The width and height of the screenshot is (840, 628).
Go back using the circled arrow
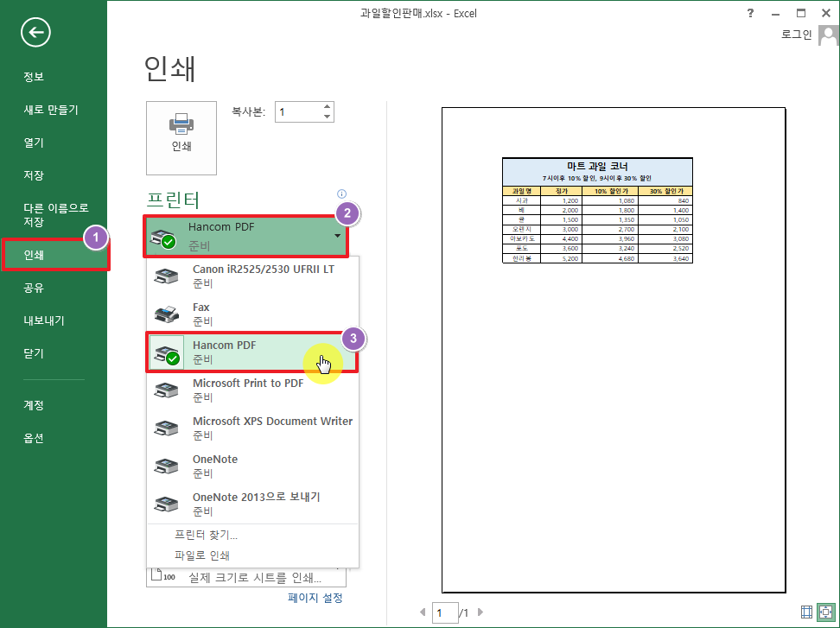(36, 33)
